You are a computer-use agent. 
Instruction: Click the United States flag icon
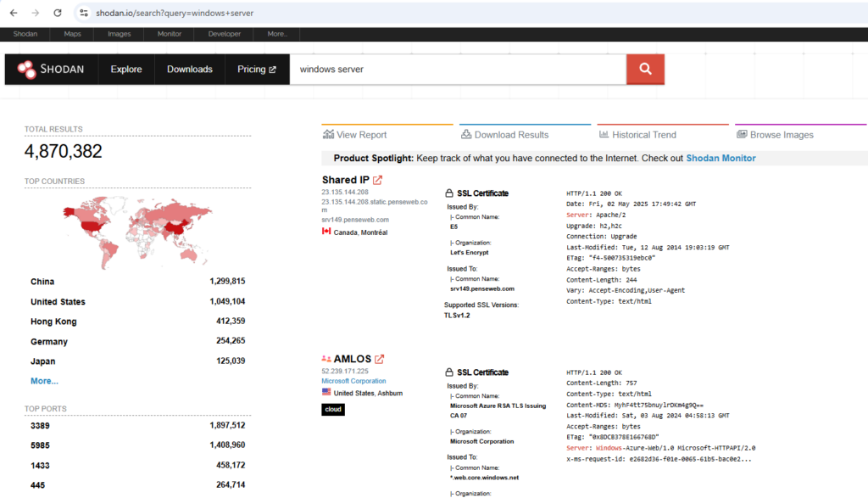click(x=326, y=392)
